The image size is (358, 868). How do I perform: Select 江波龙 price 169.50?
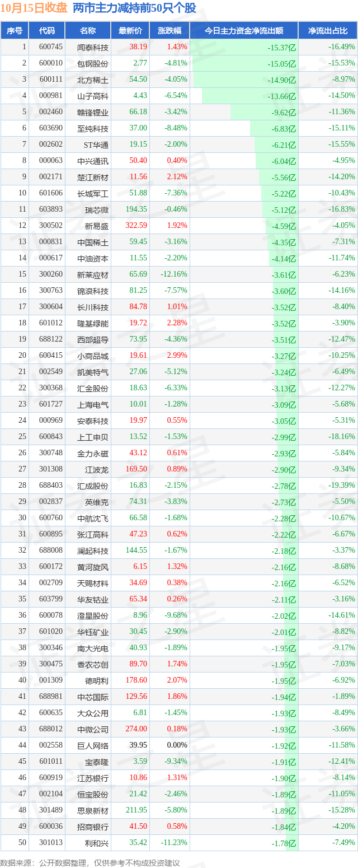pos(136,469)
